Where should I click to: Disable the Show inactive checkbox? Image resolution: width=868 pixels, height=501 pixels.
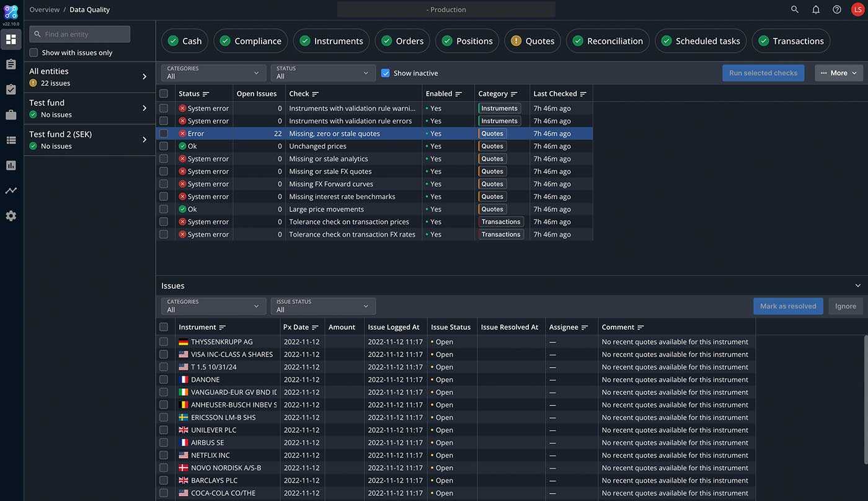click(386, 73)
